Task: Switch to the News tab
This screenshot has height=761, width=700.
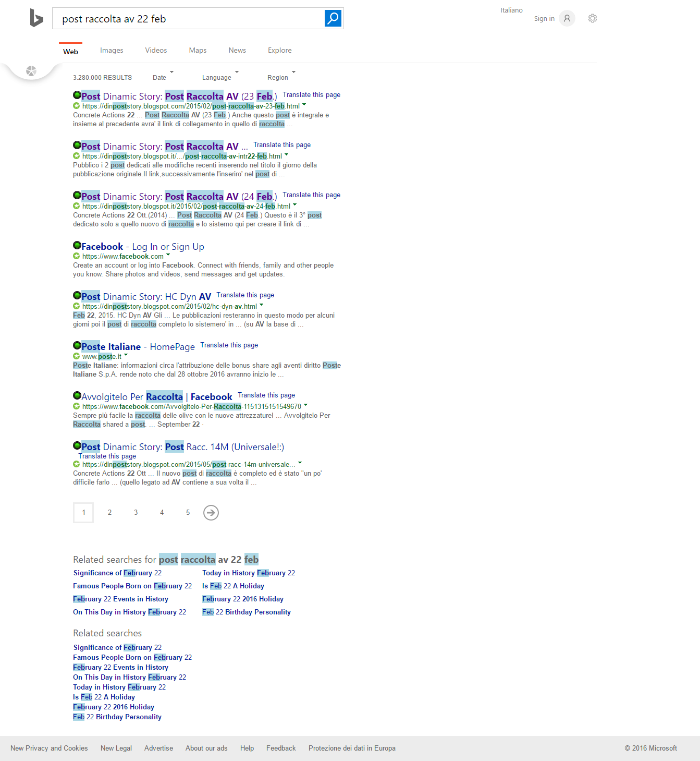Action: 237,51
